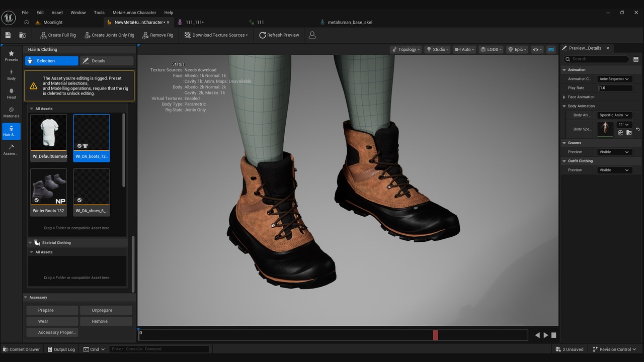Click Remove Rig button
Image resolution: width=644 pixels, height=362 pixels.
coord(157,35)
